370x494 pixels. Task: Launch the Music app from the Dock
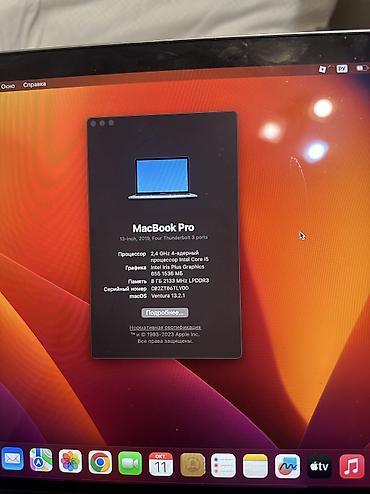352,466
